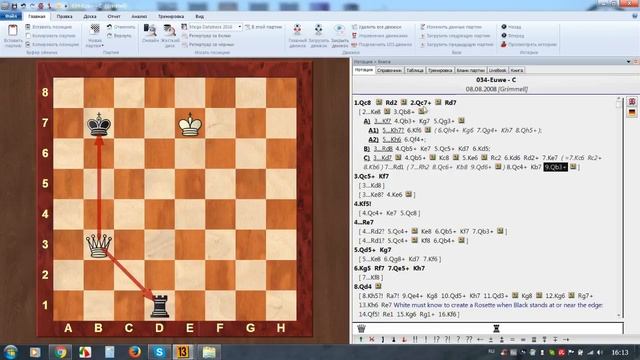Switch to the Правка ribbon tab
This screenshot has width=640, height=360.
click(x=64, y=17)
